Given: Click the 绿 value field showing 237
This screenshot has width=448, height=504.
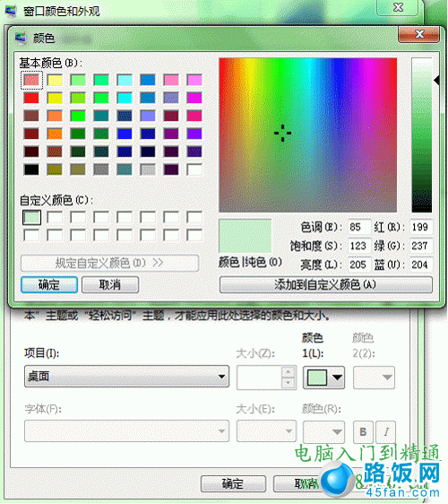Looking at the screenshot, I should click(421, 247).
